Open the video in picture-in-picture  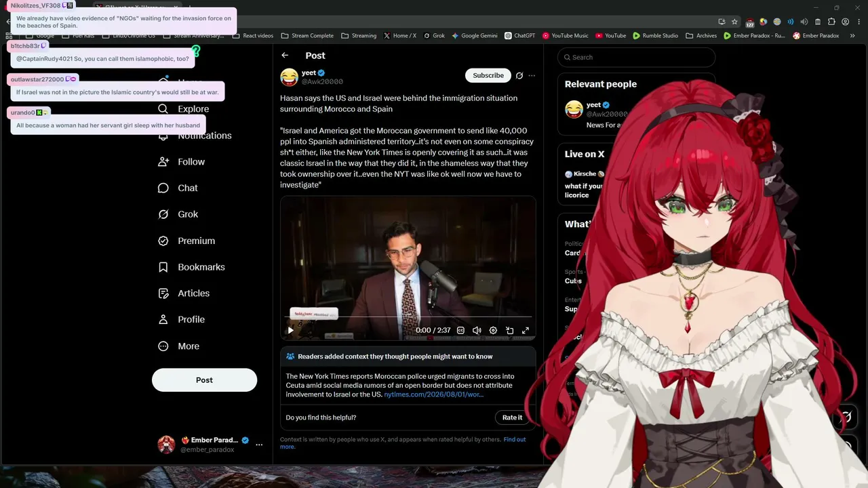tap(509, 330)
